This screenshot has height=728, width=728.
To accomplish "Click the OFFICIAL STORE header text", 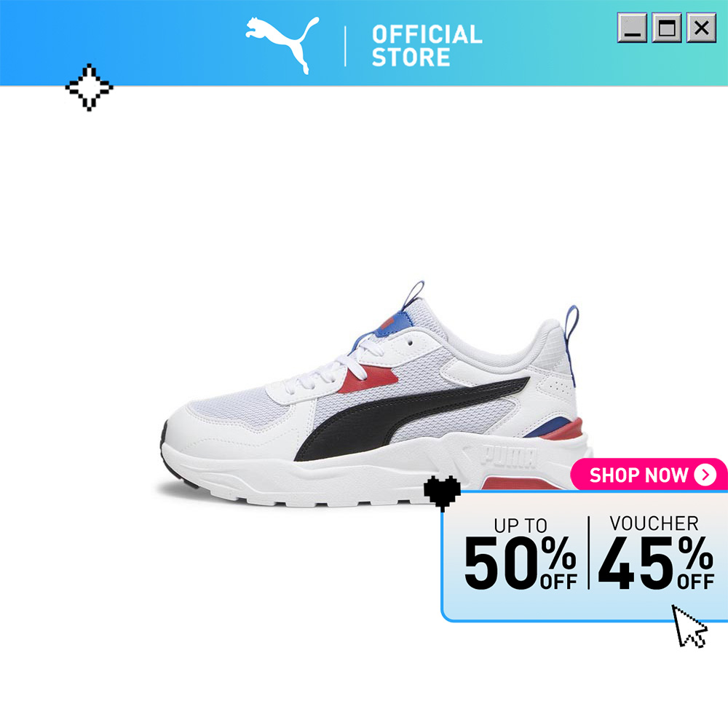I will point(427,45).
